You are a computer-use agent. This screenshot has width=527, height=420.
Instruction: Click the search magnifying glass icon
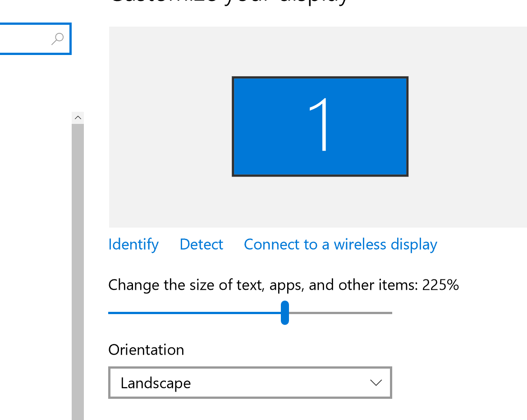pyautogui.click(x=57, y=39)
